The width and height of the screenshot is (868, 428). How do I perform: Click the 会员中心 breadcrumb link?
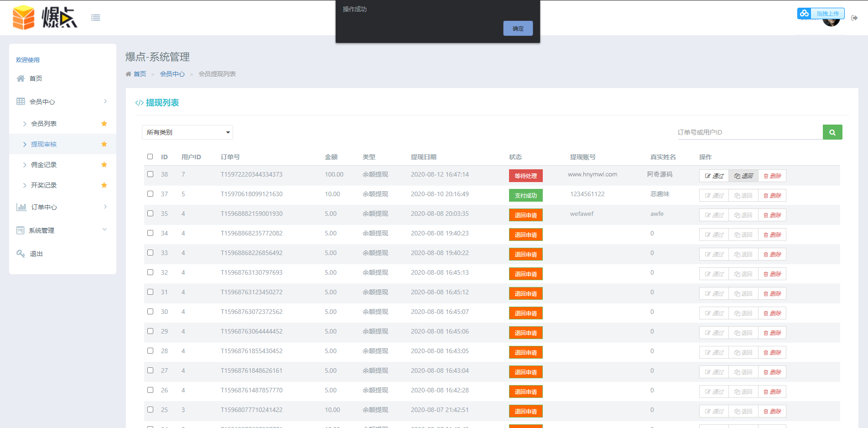point(172,74)
